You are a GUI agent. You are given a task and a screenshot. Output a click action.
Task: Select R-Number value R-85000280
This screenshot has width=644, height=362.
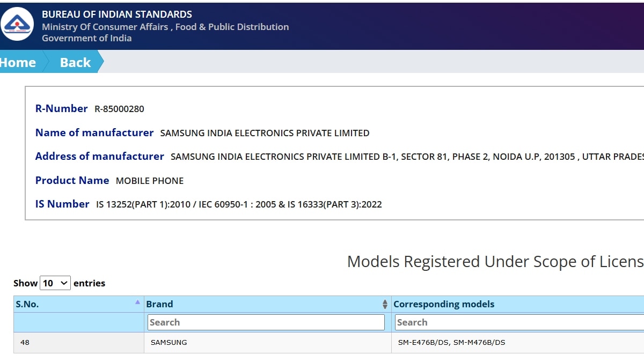(x=119, y=109)
